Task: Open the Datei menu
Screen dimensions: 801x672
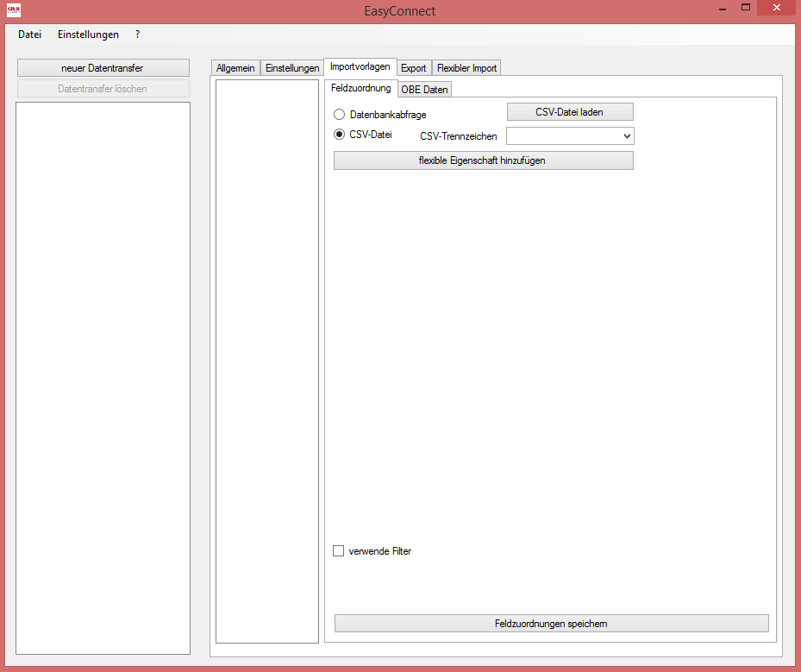Action: coord(28,35)
